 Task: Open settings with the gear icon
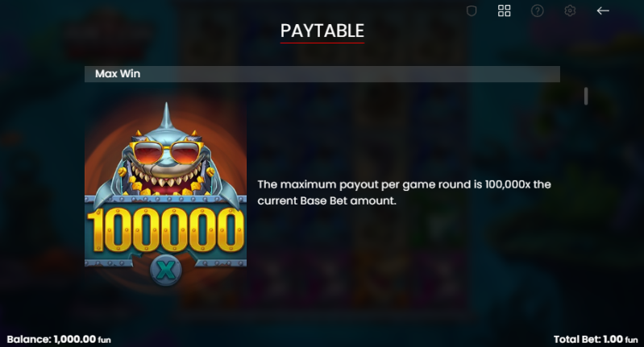pyautogui.click(x=570, y=10)
